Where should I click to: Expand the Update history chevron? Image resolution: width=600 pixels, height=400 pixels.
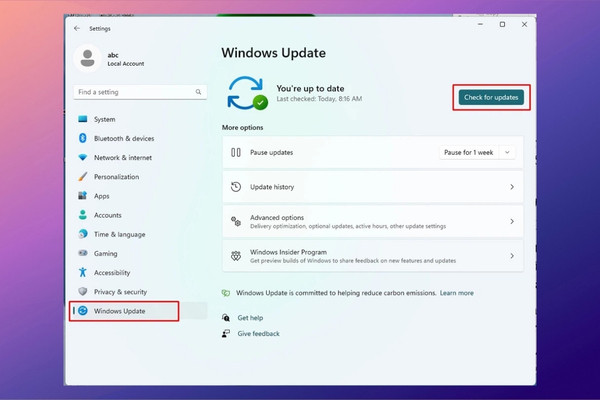(512, 187)
